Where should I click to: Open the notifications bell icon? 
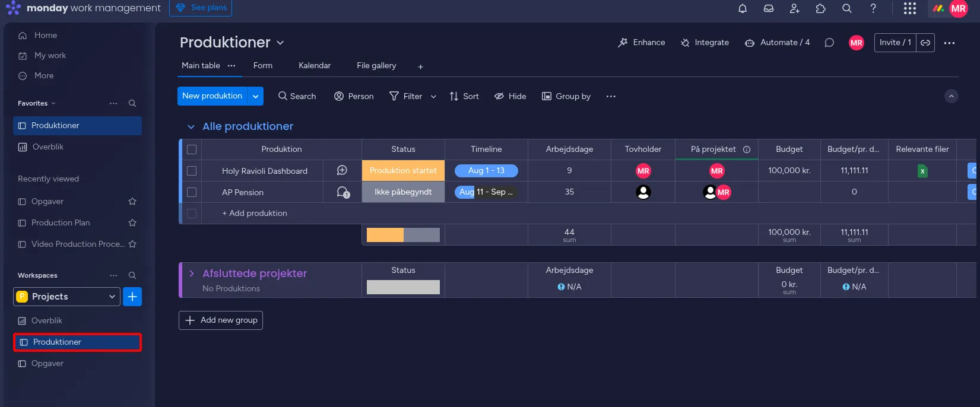742,8
